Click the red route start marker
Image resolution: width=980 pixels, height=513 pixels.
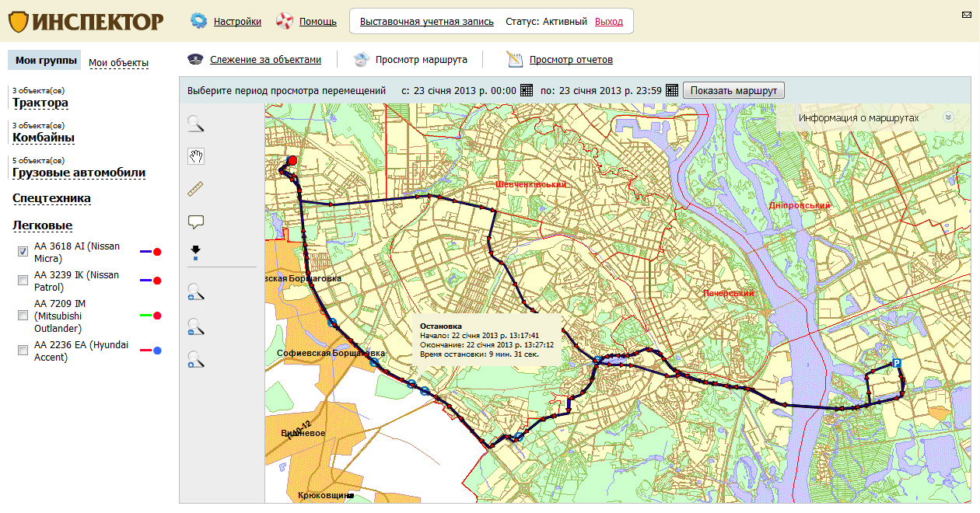(x=292, y=161)
